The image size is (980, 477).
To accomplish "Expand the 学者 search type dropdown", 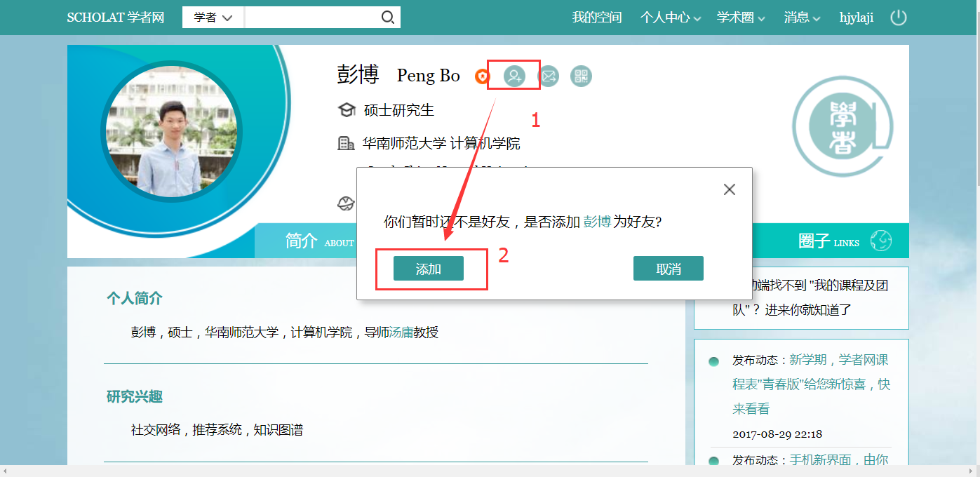I will (x=213, y=18).
